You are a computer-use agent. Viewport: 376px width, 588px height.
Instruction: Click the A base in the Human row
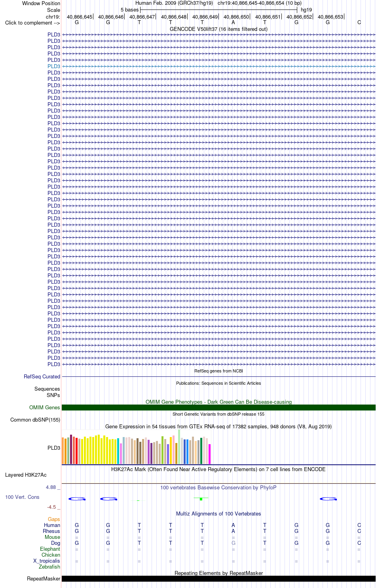click(x=234, y=525)
